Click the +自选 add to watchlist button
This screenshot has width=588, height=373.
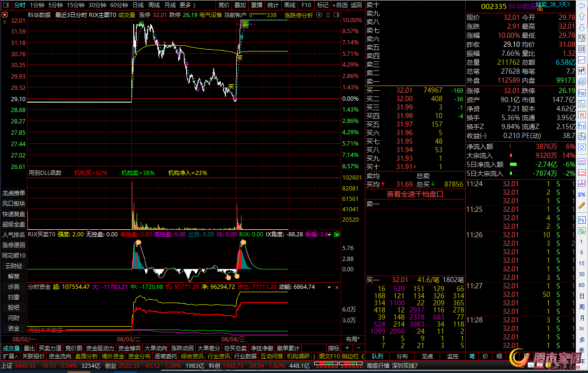pyautogui.click(x=339, y=5)
